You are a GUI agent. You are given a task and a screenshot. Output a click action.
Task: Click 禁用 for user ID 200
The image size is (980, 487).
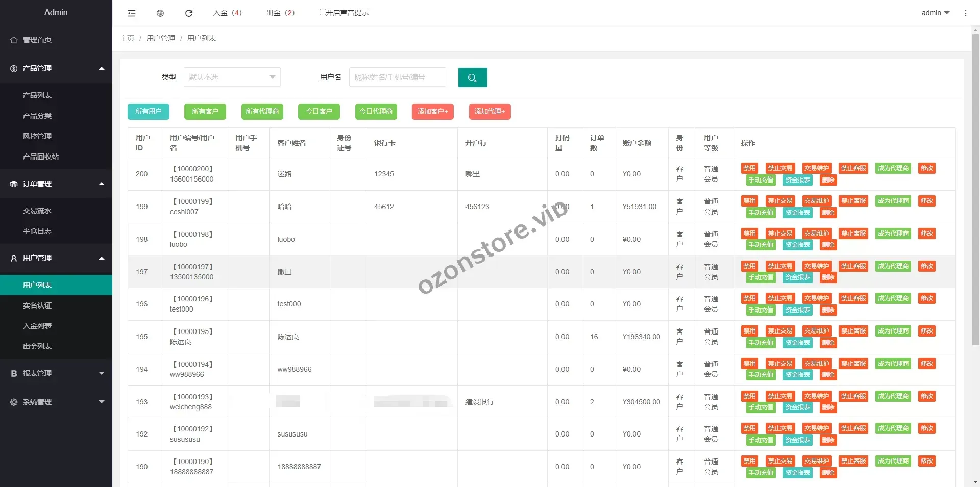(x=749, y=168)
